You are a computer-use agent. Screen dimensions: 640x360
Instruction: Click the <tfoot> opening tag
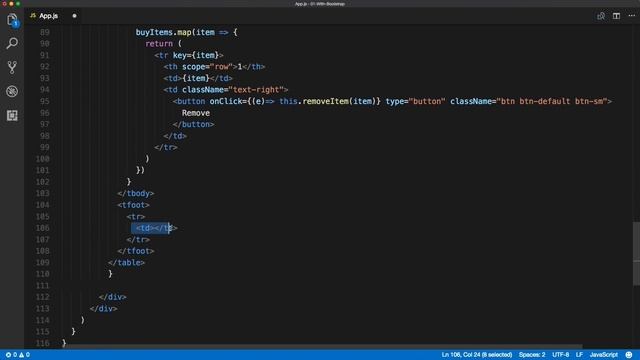coord(133,205)
